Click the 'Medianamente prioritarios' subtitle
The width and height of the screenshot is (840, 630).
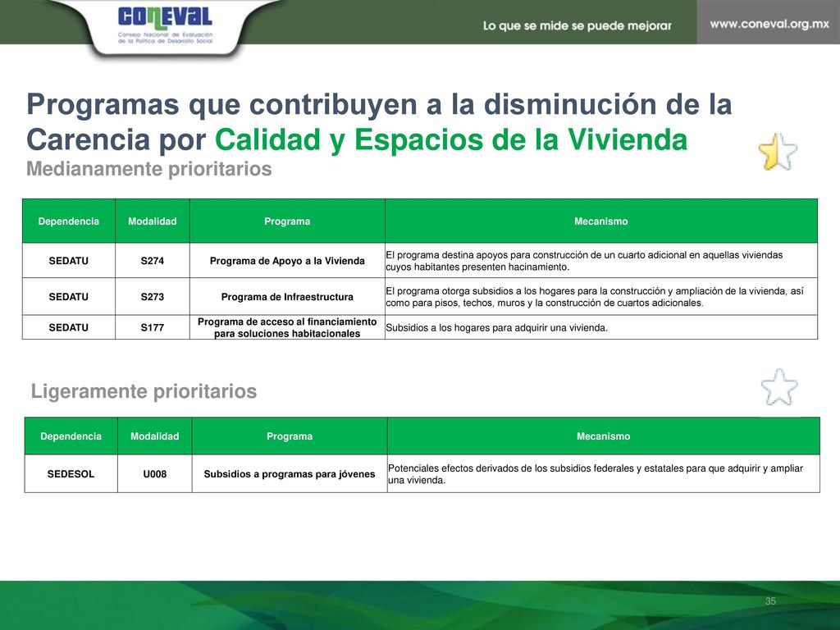point(149,169)
